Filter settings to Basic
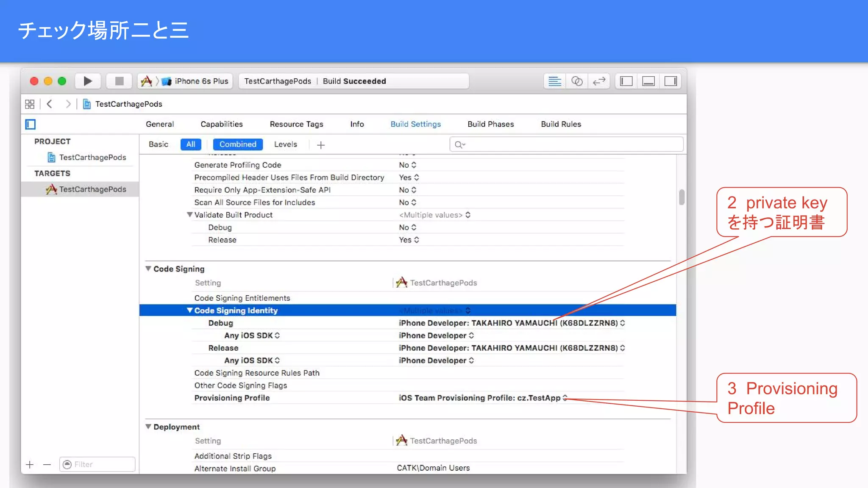Viewport: 868px width, 488px height. click(x=159, y=144)
